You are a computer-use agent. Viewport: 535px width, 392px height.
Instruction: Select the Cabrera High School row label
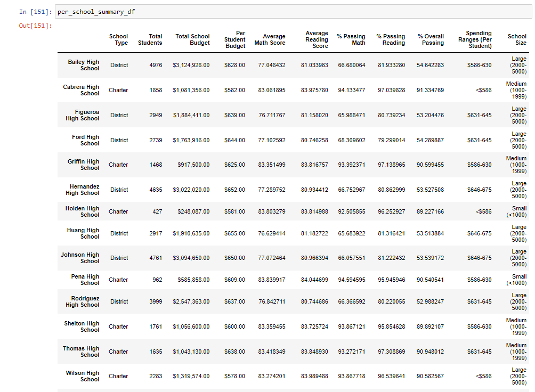click(81, 90)
